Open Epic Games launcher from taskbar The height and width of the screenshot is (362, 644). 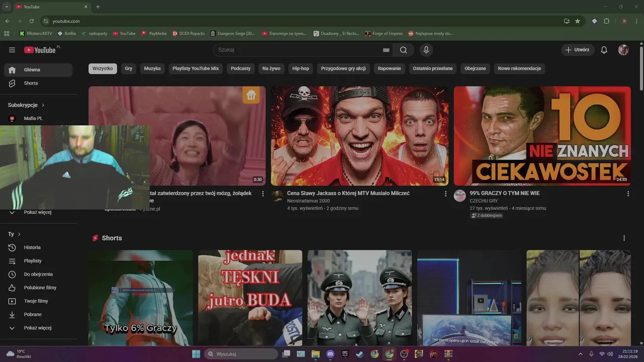click(345, 354)
